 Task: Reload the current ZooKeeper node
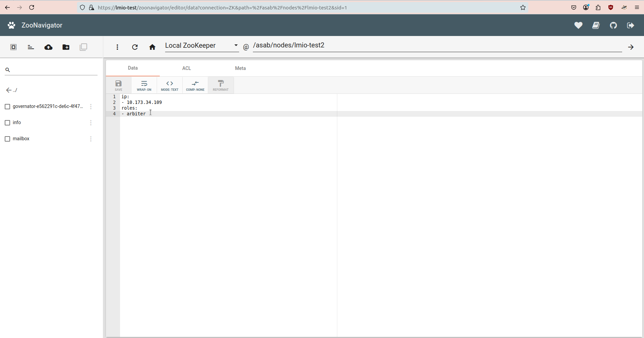point(135,47)
